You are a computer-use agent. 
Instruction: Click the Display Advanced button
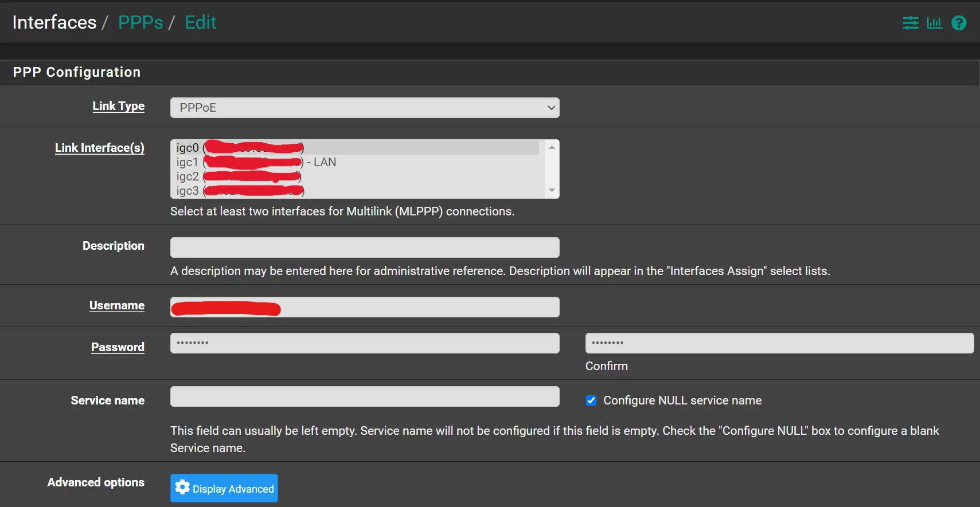(x=224, y=488)
